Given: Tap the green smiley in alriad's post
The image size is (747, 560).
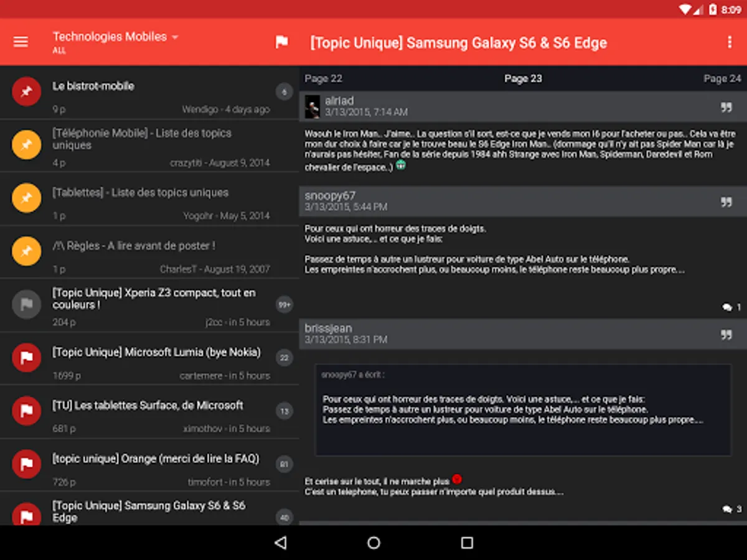Looking at the screenshot, I should coord(401,166).
